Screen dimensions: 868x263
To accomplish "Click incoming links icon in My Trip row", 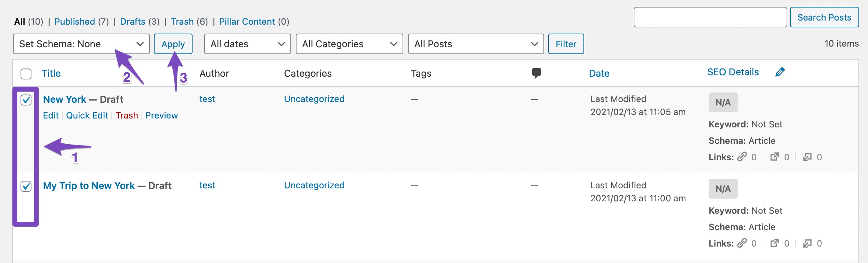I will 807,243.
